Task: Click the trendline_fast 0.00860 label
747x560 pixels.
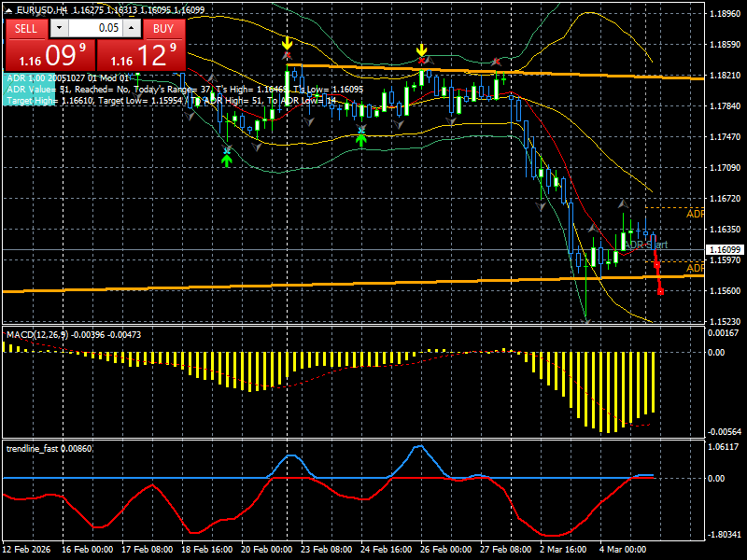Action: point(49,449)
